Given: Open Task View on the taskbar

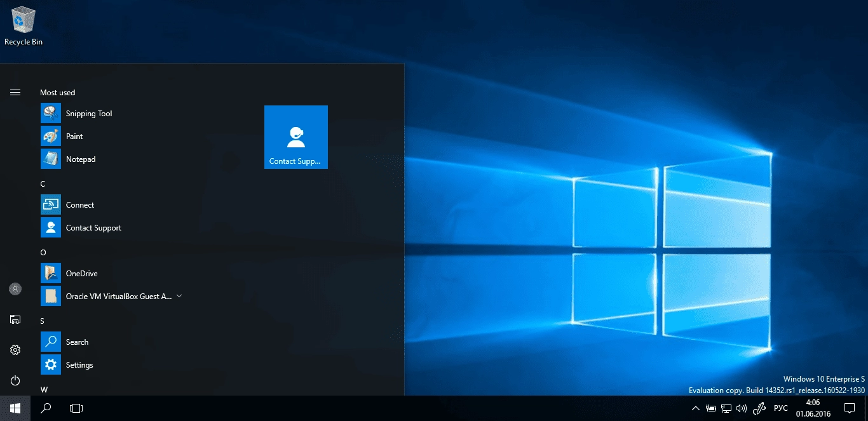Looking at the screenshot, I should coord(76,408).
